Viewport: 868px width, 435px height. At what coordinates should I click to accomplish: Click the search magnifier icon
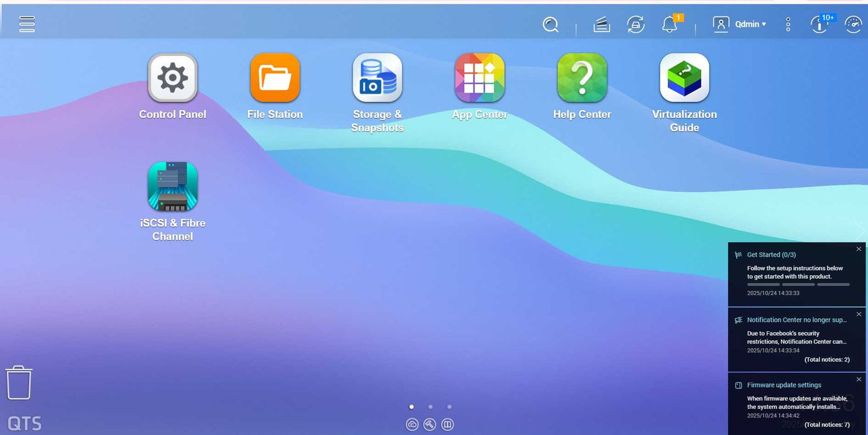click(x=550, y=25)
